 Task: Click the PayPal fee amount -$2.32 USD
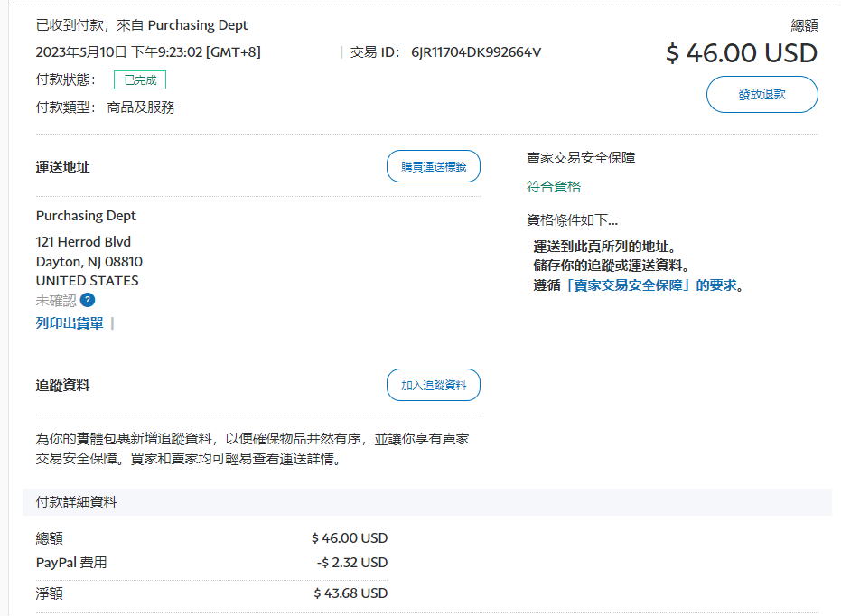click(x=352, y=563)
